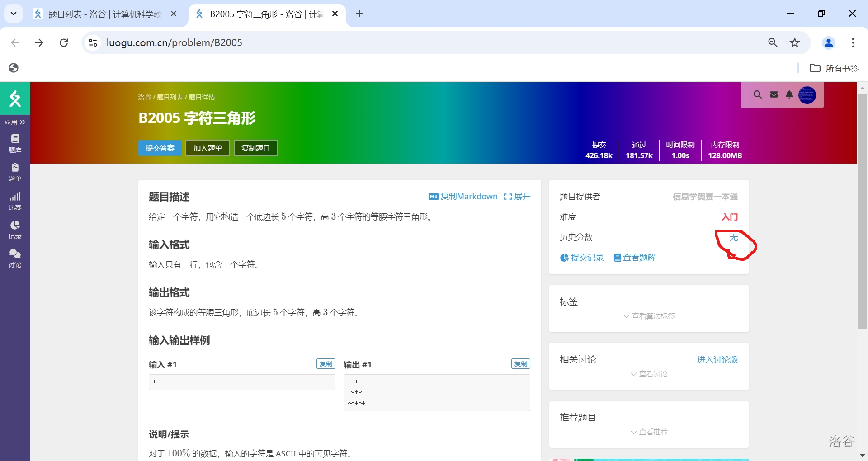
Task: Bookmark this page with the star icon
Action: 795,42
